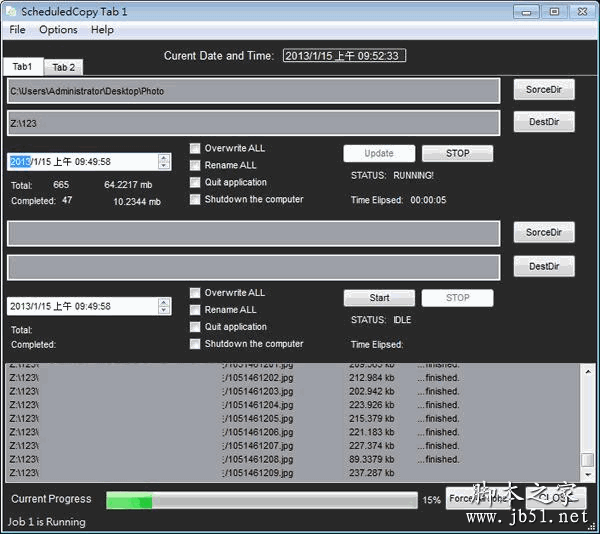The image size is (600, 534).
Task: Click the log list scroll-down arrow
Action: tap(588, 475)
